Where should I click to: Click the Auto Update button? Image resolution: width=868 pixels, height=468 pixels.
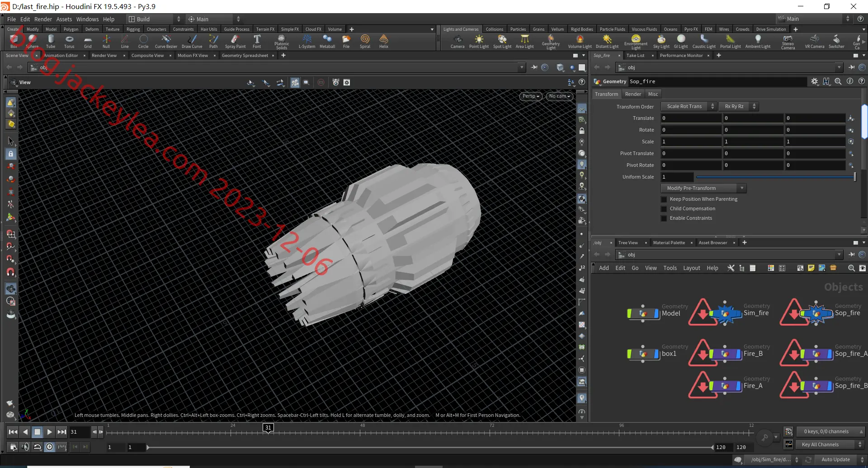(835, 459)
